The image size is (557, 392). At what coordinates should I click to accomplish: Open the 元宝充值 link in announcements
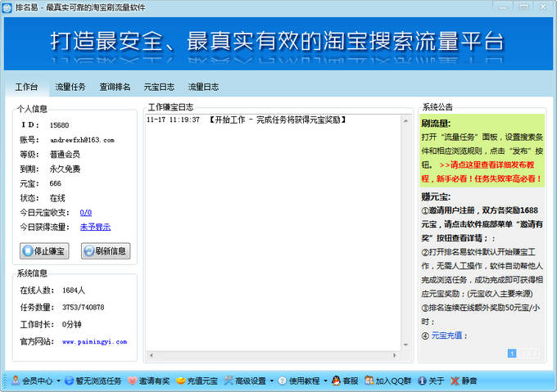(x=446, y=336)
